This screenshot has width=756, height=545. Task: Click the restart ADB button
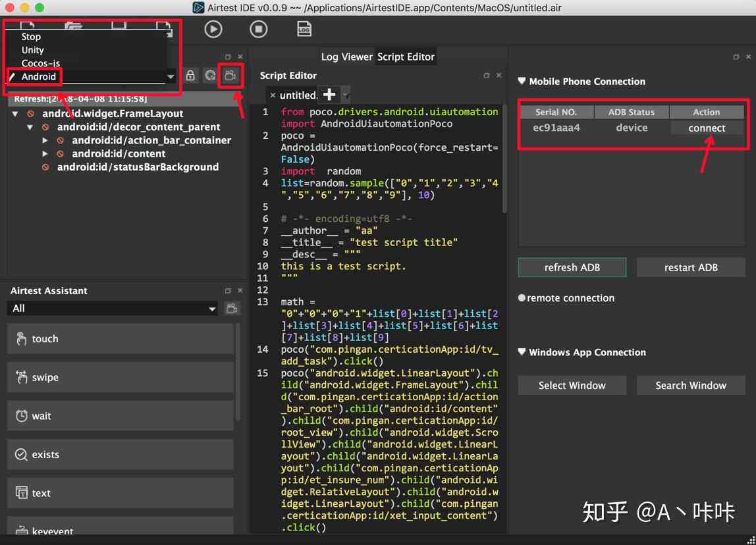pyautogui.click(x=690, y=267)
